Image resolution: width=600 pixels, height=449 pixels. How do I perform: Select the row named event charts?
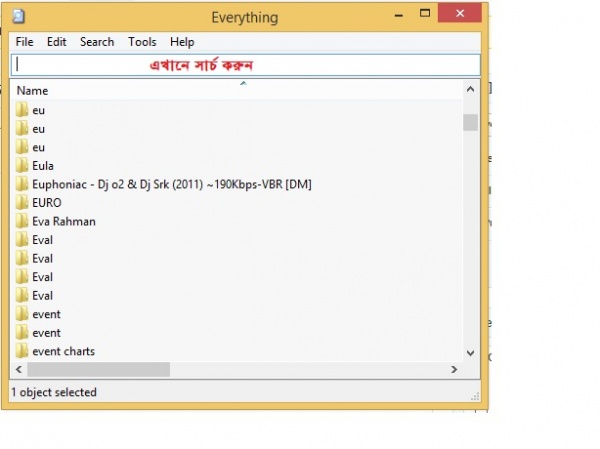236,351
